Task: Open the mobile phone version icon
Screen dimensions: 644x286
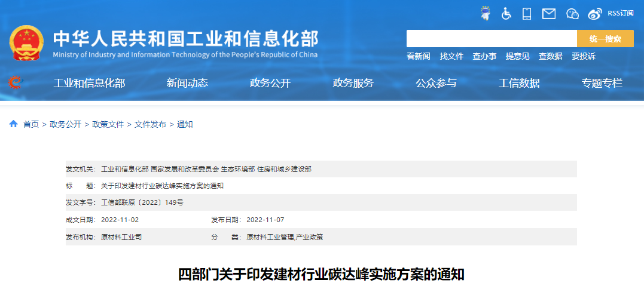Action: 527,13
